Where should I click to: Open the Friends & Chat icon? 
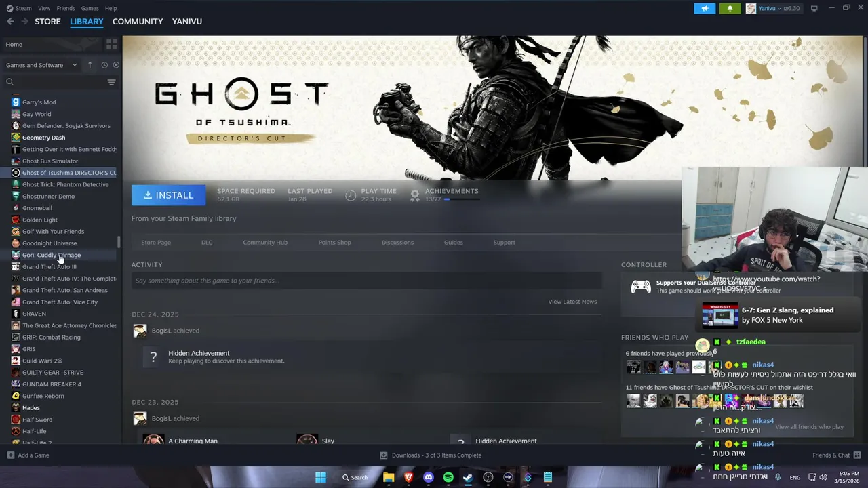coord(856,455)
